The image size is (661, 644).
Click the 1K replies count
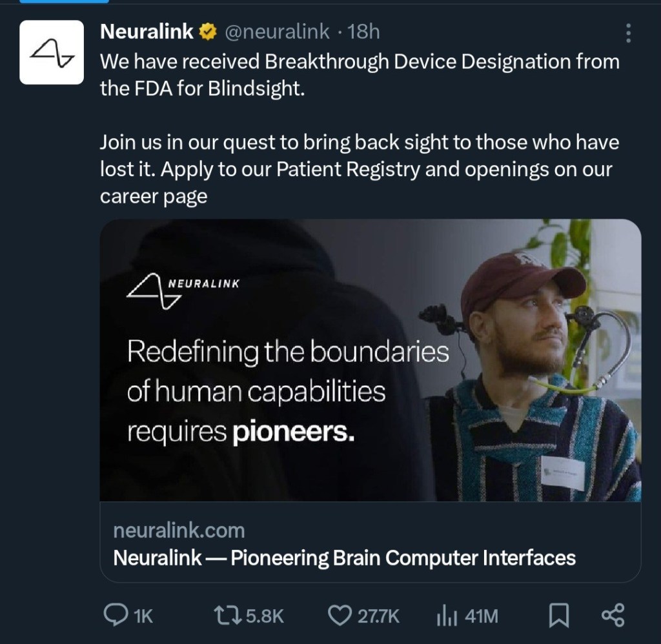tap(143, 616)
